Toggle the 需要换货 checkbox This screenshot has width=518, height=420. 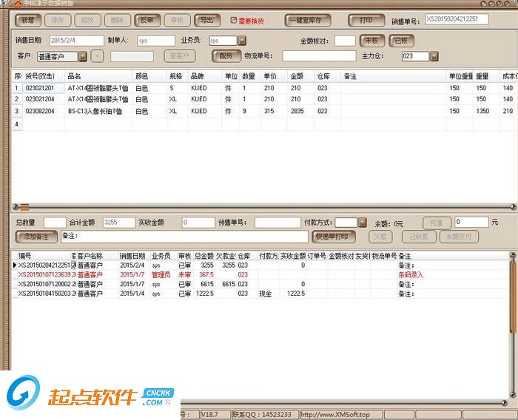(234, 21)
